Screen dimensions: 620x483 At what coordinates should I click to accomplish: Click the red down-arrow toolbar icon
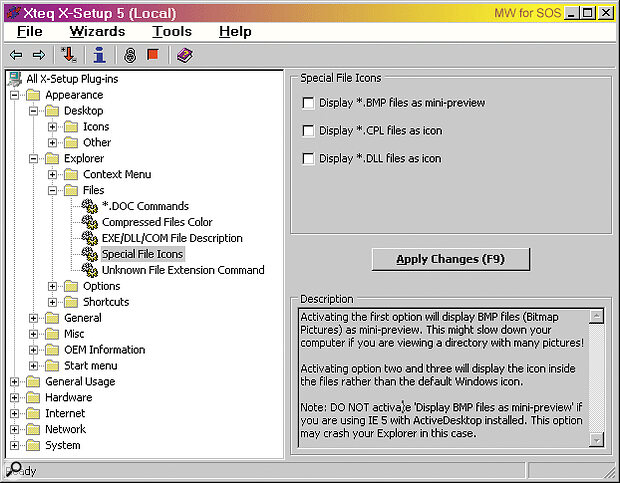[x=69, y=55]
